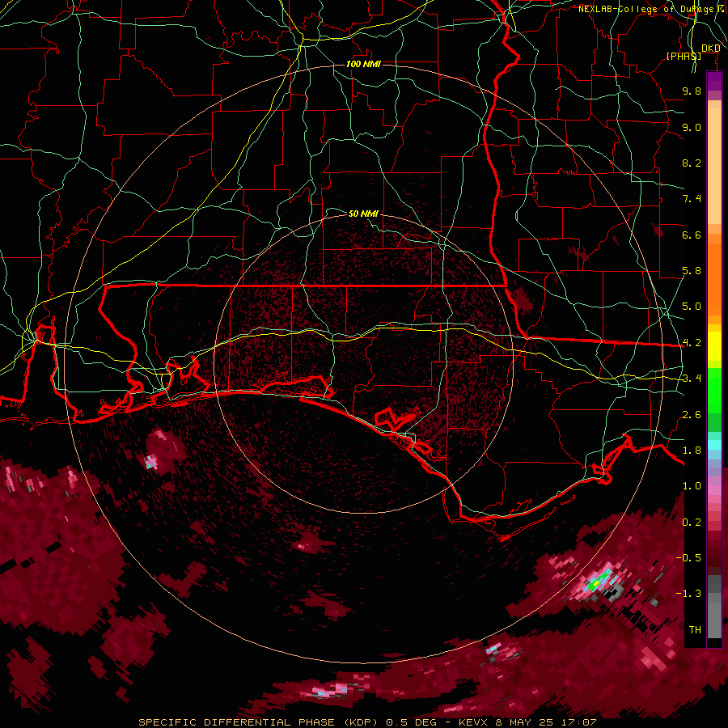Click the 3.4 value on color scale
Screen dimensions: 728x728
pos(692,379)
